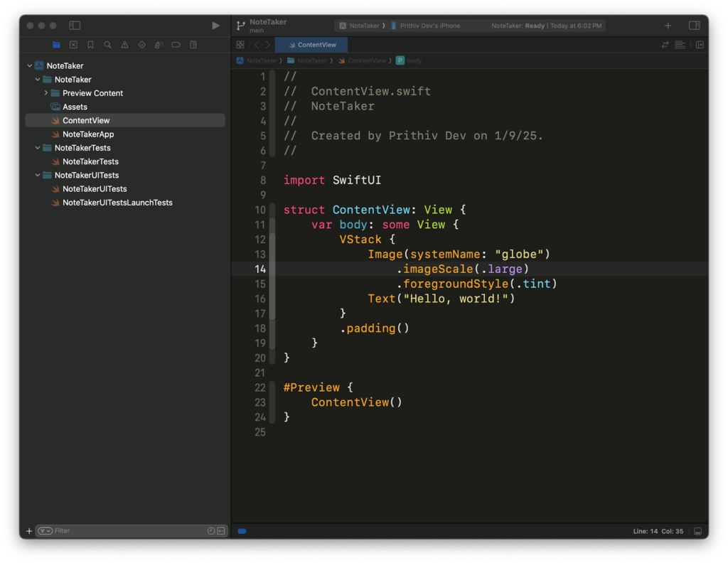Viewport: 728px width, 563px height.
Task: Open the Find navigator
Action: point(107,44)
